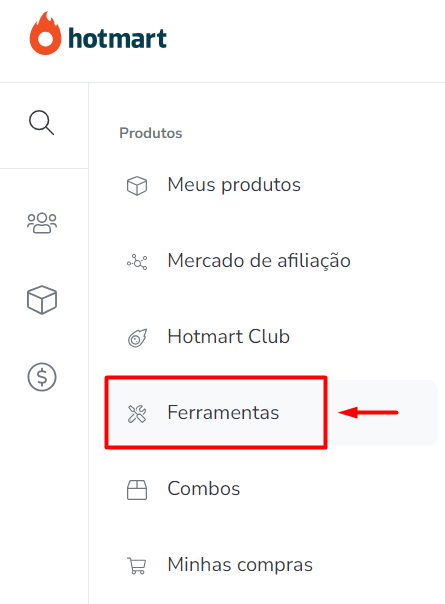Open the Meus produtos menu item

pos(234,185)
